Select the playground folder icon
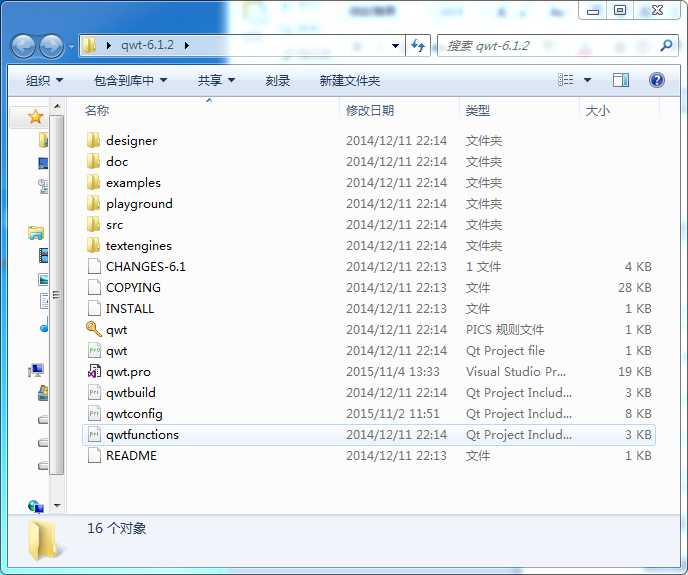The width and height of the screenshot is (688, 575). coord(93,203)
